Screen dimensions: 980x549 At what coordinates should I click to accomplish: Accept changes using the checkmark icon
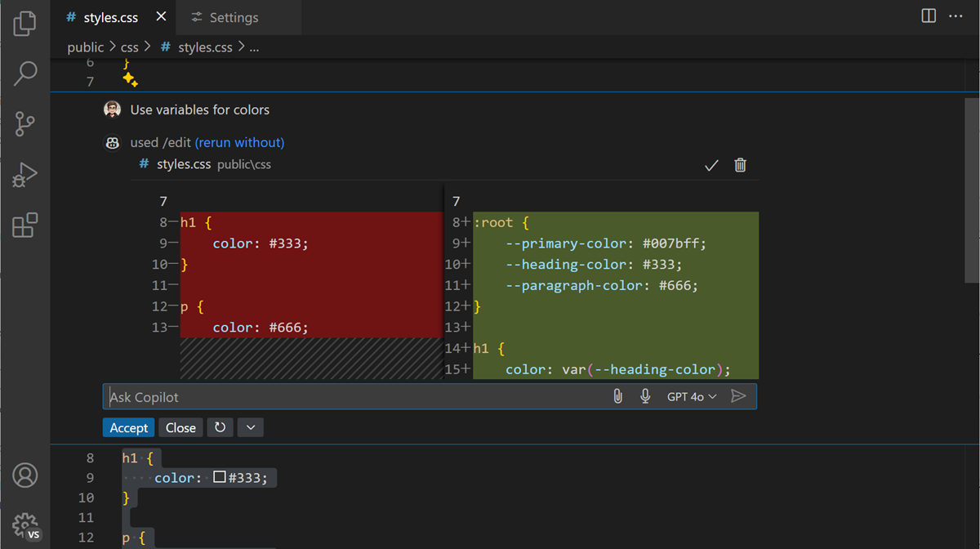tap(711, 165)
